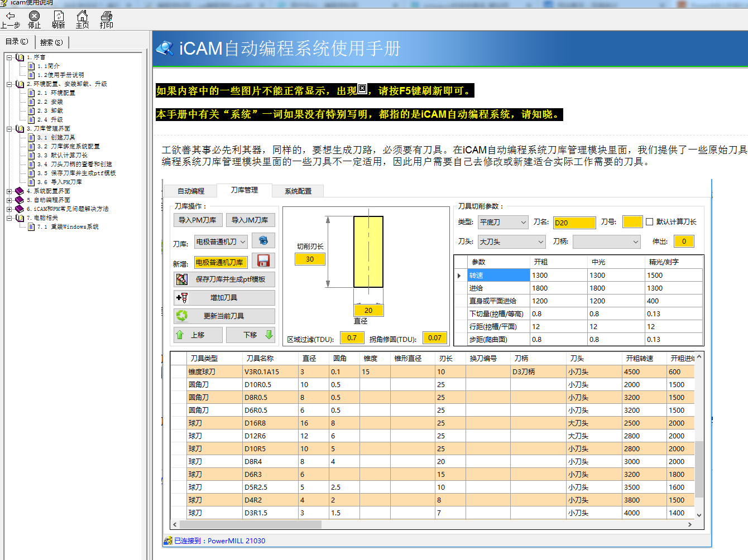748x560 pixels.
Task: Click the icon on 保存刀库并生成ptf模板 button
Action: click(182, 279)
